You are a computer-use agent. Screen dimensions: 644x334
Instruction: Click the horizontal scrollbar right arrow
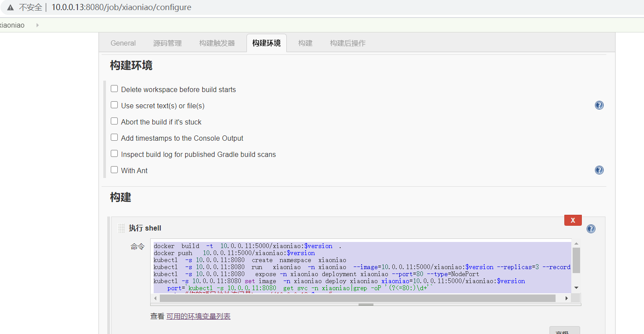[x=567, y=298]
